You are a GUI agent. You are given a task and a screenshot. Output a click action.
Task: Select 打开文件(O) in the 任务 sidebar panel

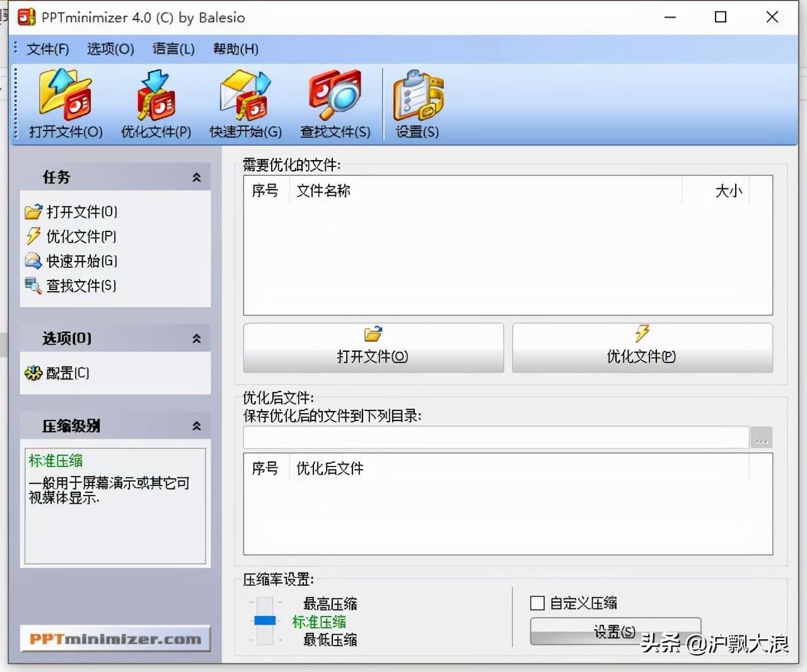pyautogui.click(x=81, y=212)
